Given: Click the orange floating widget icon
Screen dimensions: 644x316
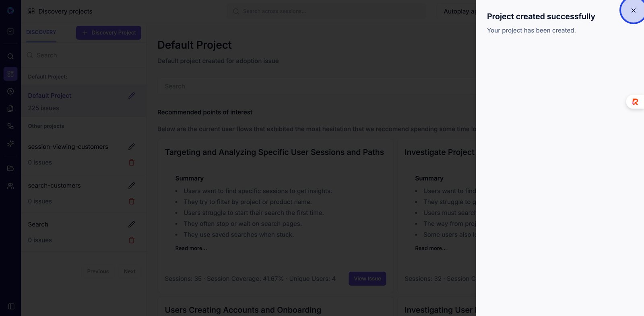Looking at the screenshot, I should click(635, 102).
